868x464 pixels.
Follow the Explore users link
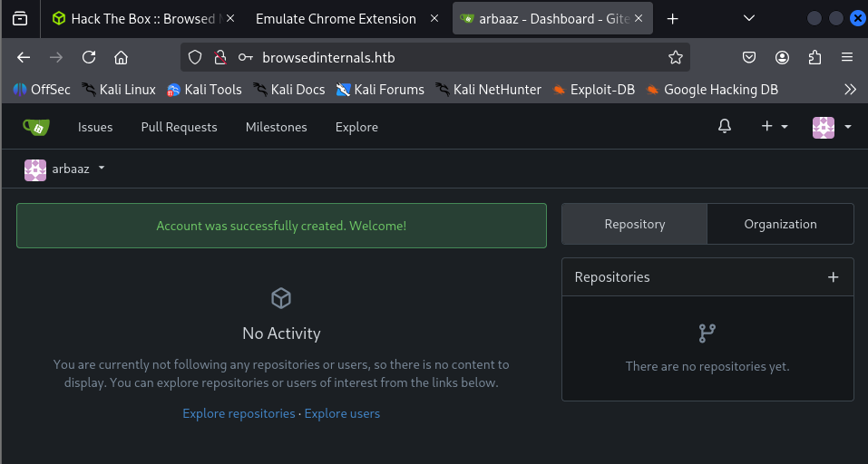(342, 413)
